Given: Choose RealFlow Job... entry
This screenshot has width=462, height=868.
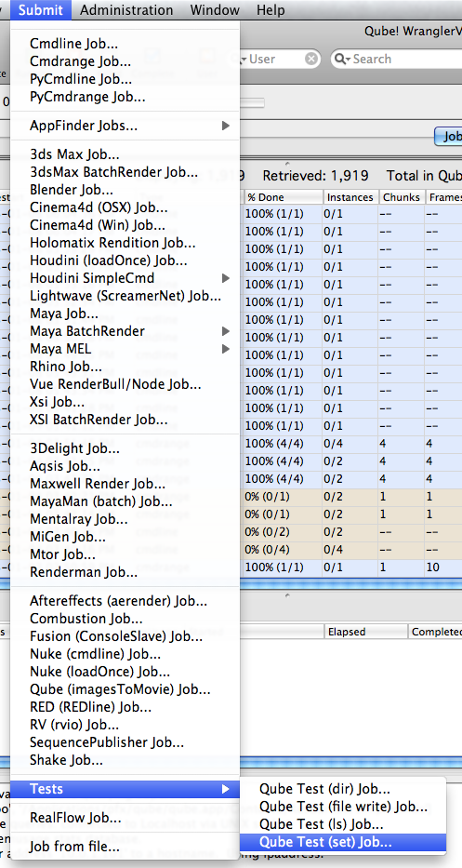Looking at the screenshot, I should (125, 818).
